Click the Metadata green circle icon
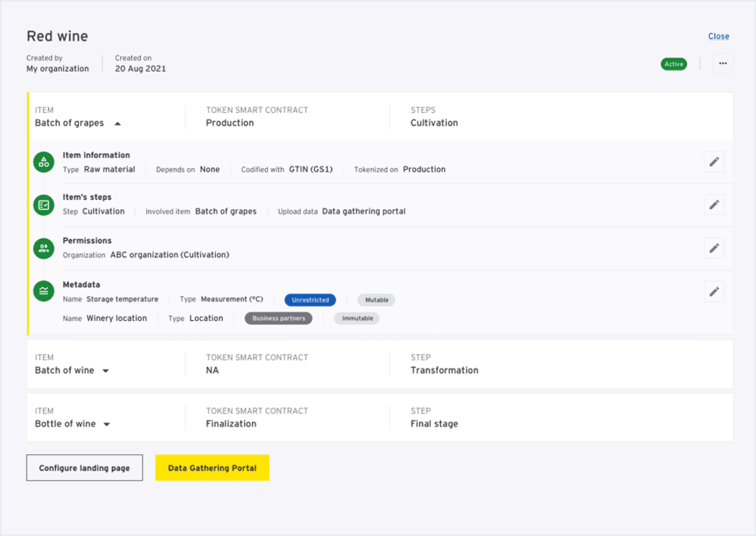 pos(44,291)
